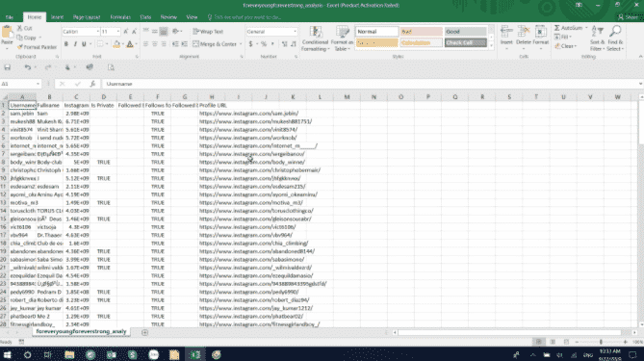Toggle Wrap Text
The width and height of the screenshot is (644, 361).
(x=208, y=32)
